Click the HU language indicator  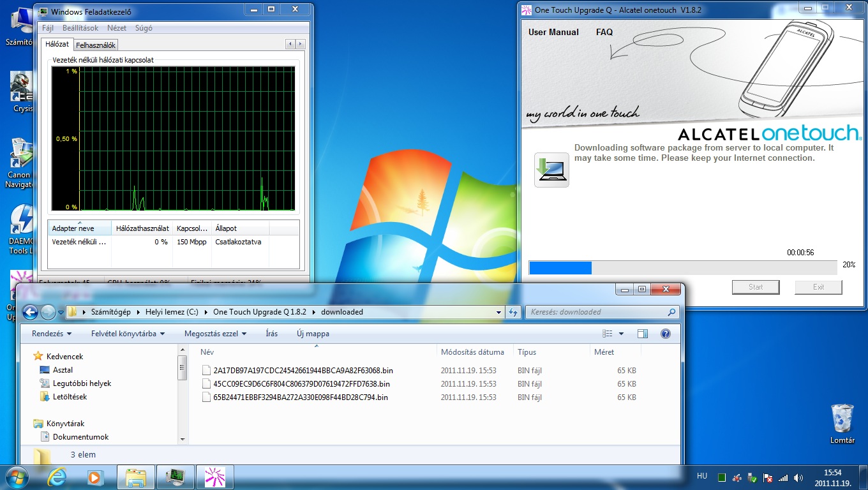(702, 476)
